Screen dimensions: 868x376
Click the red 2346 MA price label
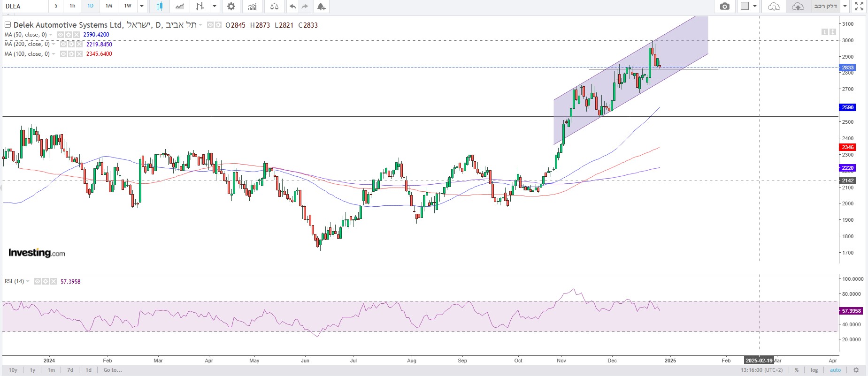point(847,147)
